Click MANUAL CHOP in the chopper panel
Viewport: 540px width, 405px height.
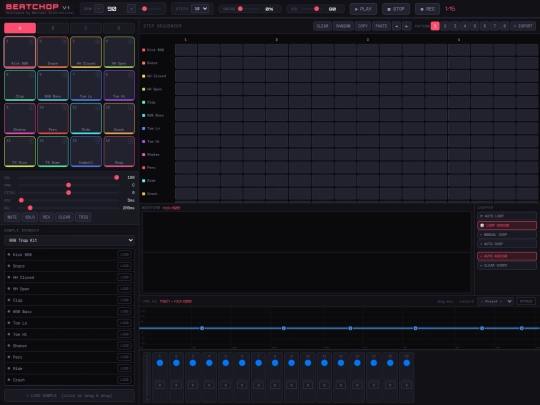coord(507,235)
